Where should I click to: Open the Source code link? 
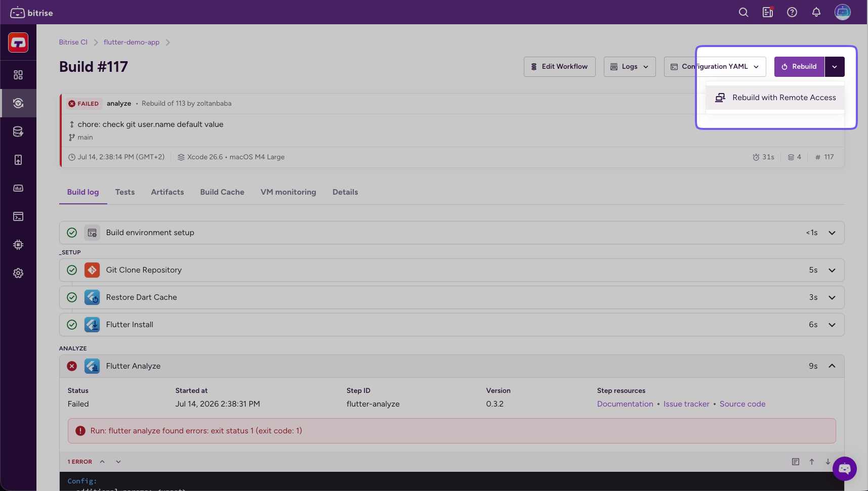coord(742,404)
